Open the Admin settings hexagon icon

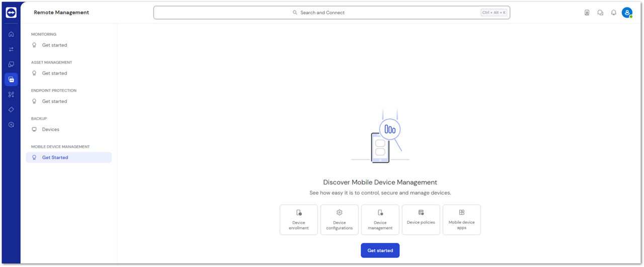[11, 124]
